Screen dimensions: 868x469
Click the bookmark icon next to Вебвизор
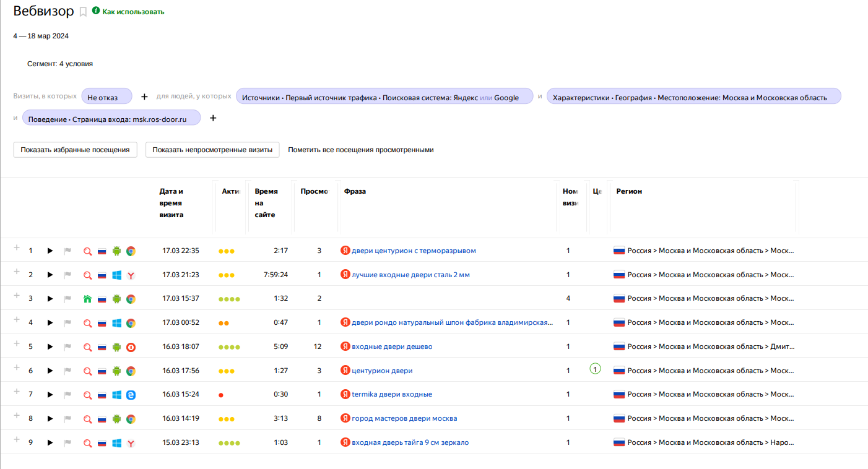pyautogui.click(x=83, y=12)
